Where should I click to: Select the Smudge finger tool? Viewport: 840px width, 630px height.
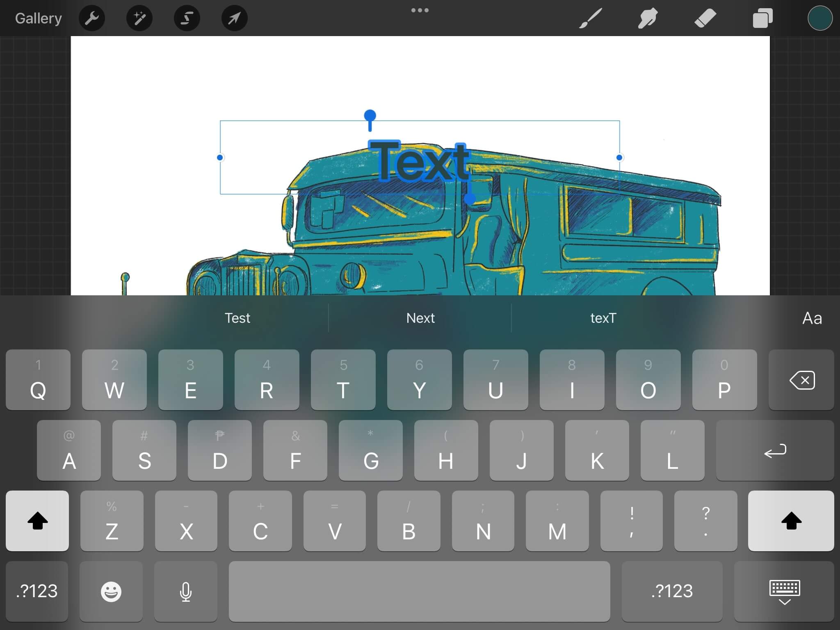click(x=648, y=18)
